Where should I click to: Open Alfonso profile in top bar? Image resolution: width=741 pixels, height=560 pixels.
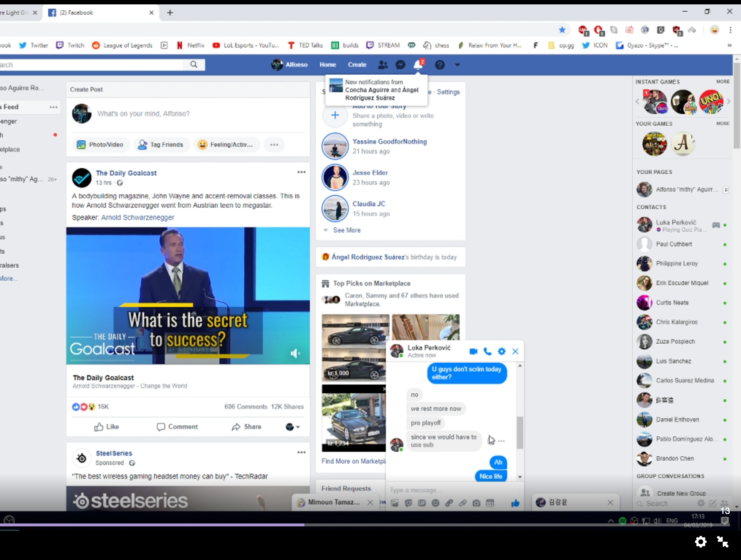289,65
